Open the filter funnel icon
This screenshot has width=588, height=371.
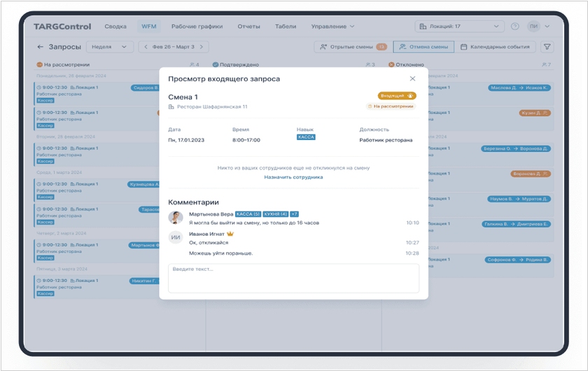547,47
